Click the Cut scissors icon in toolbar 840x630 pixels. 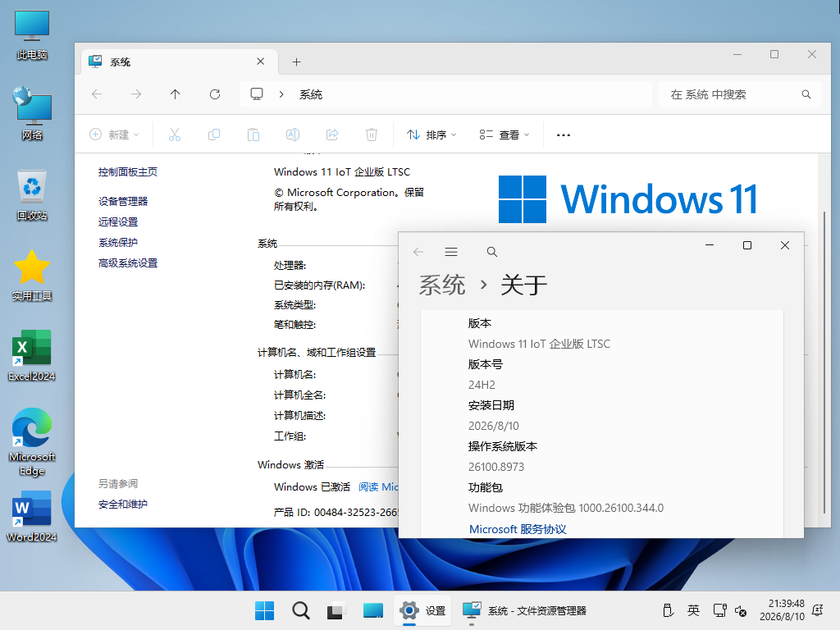pyautogui.click(x=175, y=135)
